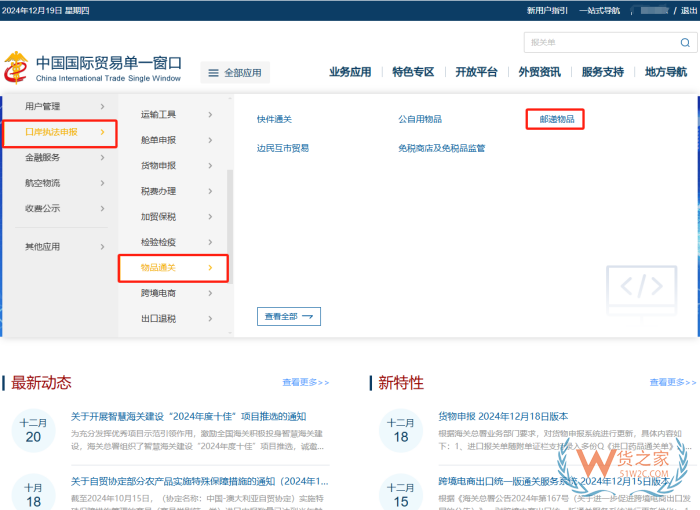700x510 pixels.
Task: Click 查看更多 beside 新特性
Action: 673,382
